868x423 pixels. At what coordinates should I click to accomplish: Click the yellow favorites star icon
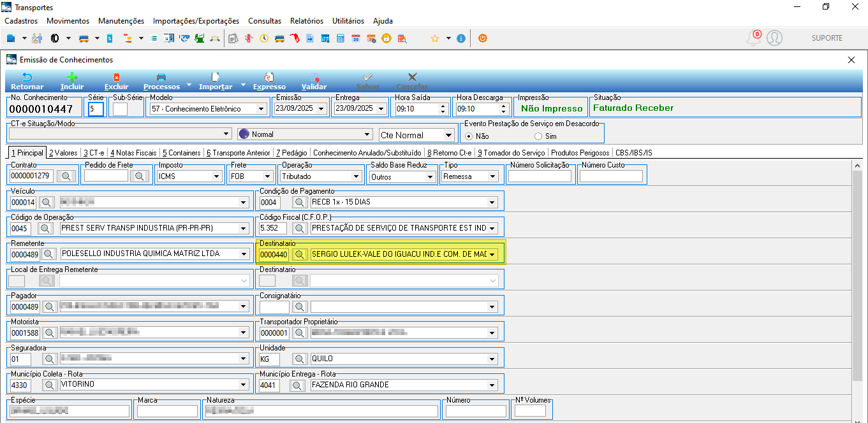coord(434,38)
